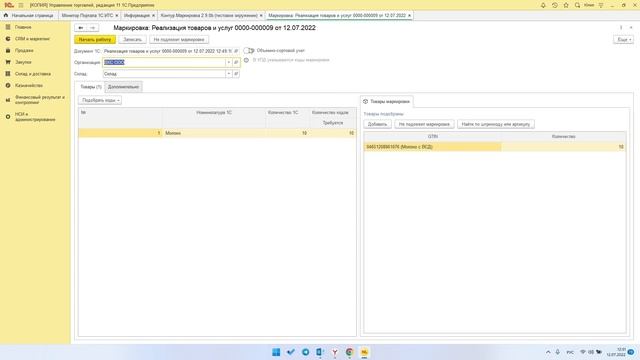Screen dimensions: 640x360
Task: Click the Склад input field
Action: (x=164, y=74)
